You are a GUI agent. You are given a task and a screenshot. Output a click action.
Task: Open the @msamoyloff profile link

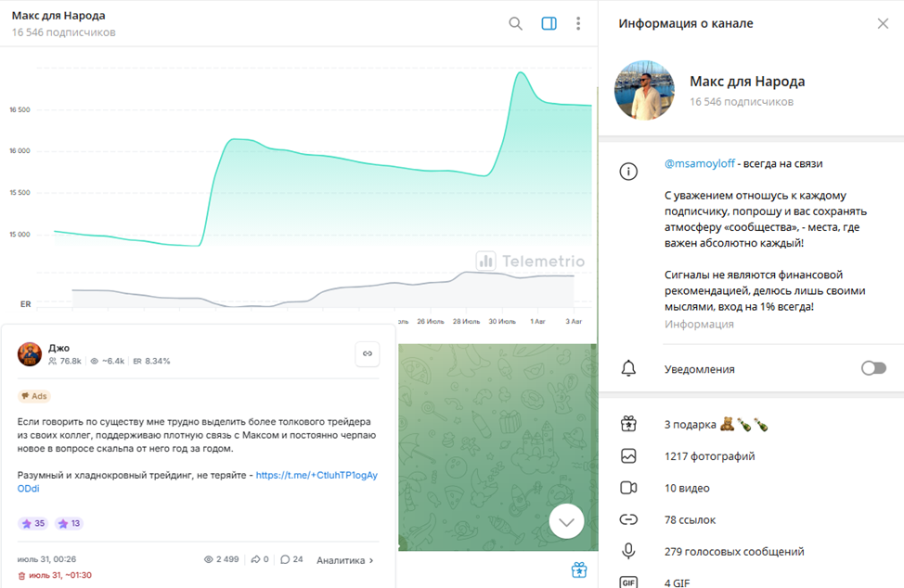click(x=700, y=163)
